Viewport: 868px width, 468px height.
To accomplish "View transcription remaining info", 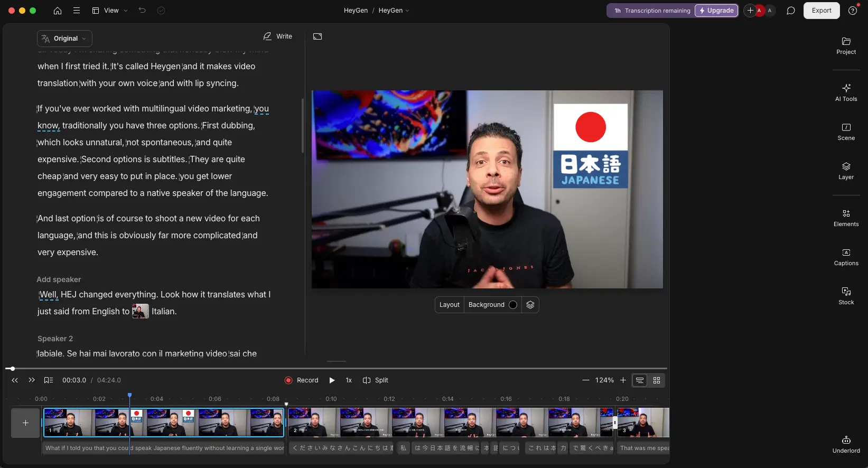I will coord(652,11).
